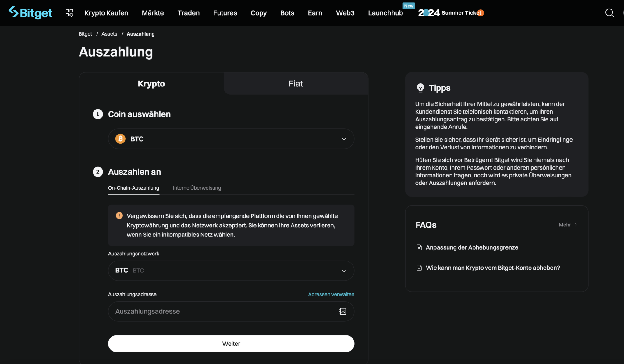The height and width of the screenshot is (364, 624).
Task: Expand FAQs via Mehr chevron
Action: coord(575,225)
